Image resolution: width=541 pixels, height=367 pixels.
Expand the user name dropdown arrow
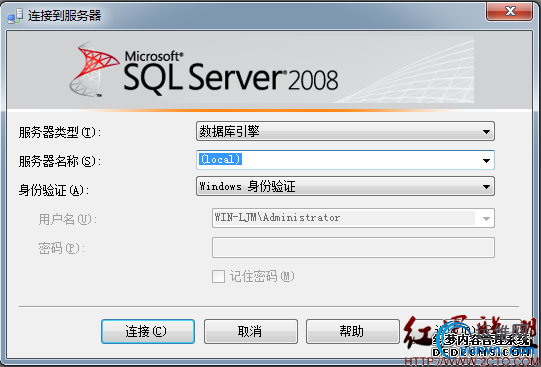click(x=486, y=218)
